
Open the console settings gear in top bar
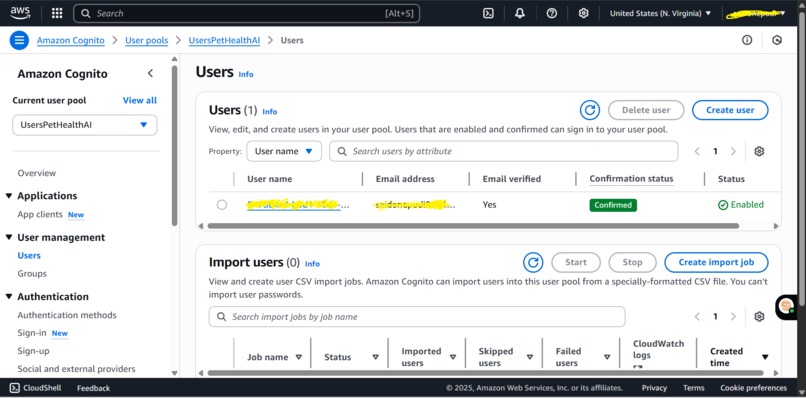583,13
